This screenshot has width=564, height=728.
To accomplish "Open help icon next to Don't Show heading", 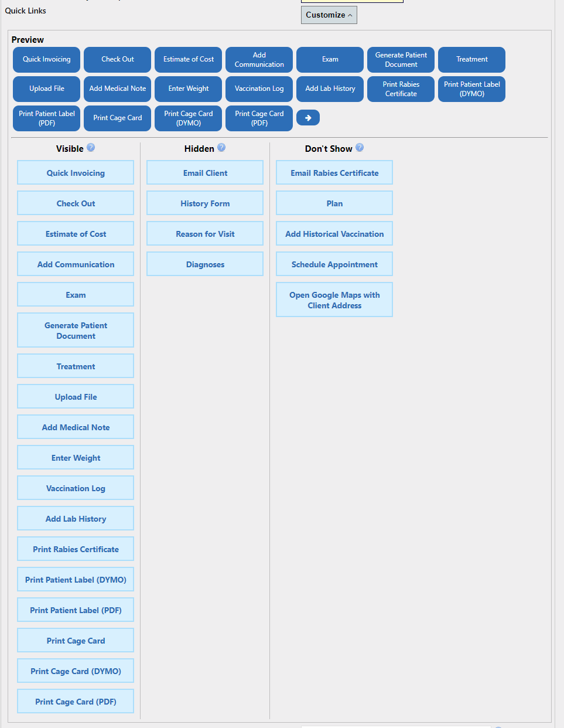I will point(360,148).
